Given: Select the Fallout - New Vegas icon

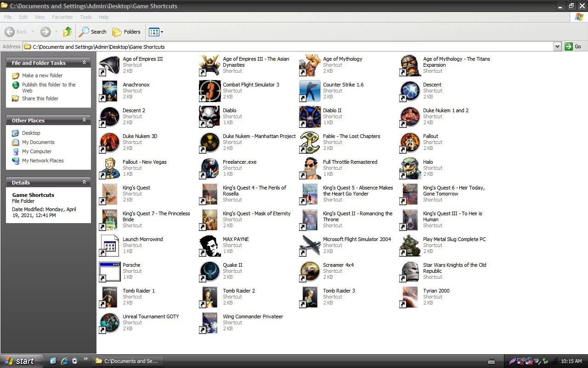Looking at the screenshot, I should [109, 168].
